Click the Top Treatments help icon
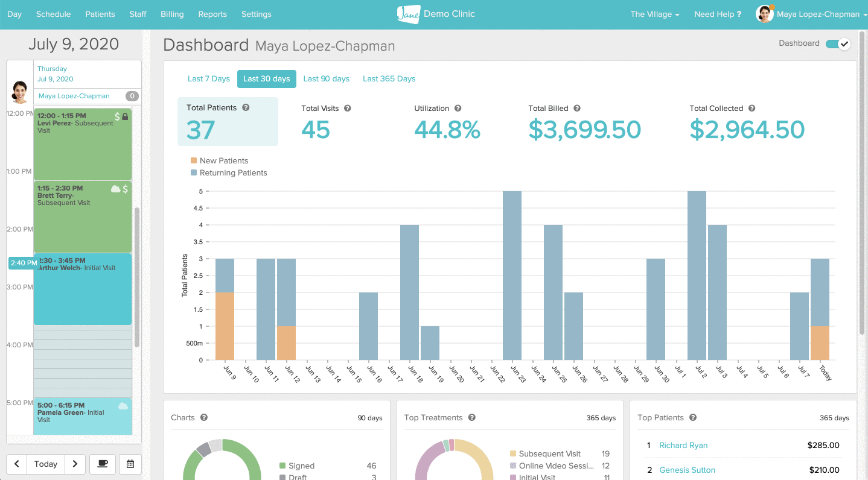Viewport: 868px width, 480px height. tap(472, 417)
